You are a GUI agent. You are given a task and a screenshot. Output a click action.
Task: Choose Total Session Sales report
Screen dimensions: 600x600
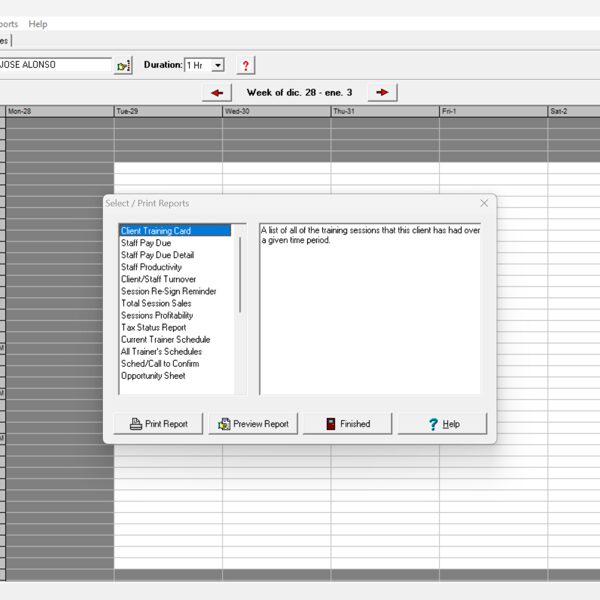pyautogui.click(x=156, y=303)
